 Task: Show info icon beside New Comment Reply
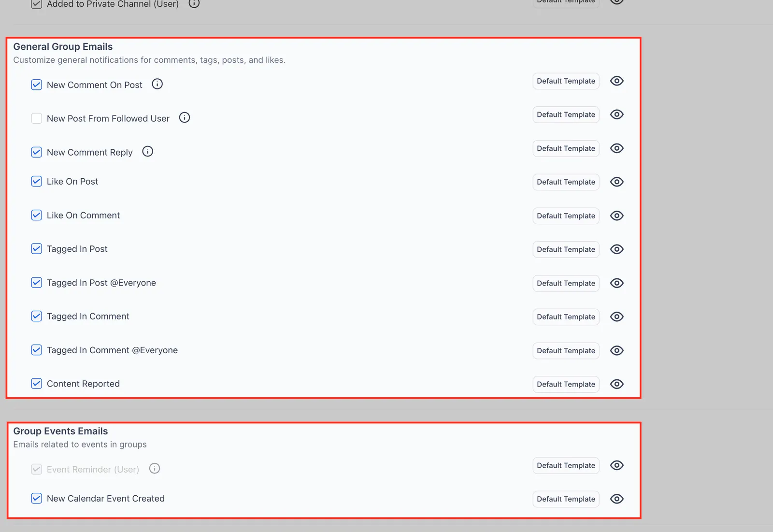[x=148, y=152]
